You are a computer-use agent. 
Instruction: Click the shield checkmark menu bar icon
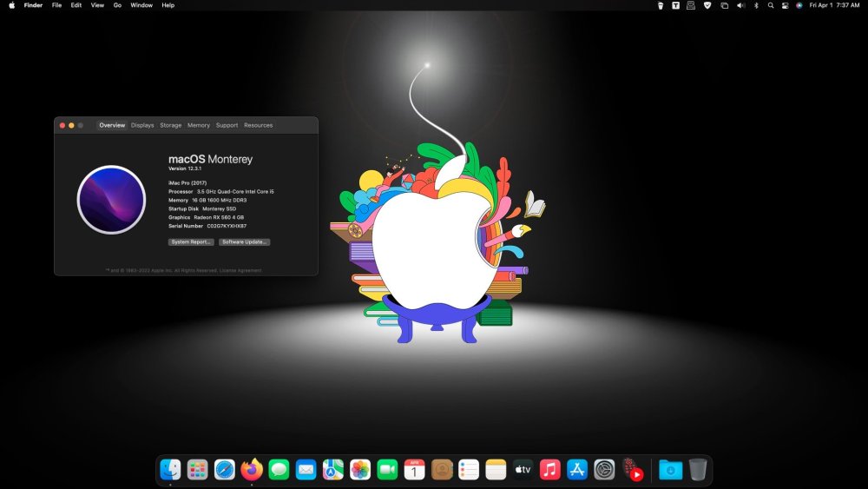click(x=707, y=5)
